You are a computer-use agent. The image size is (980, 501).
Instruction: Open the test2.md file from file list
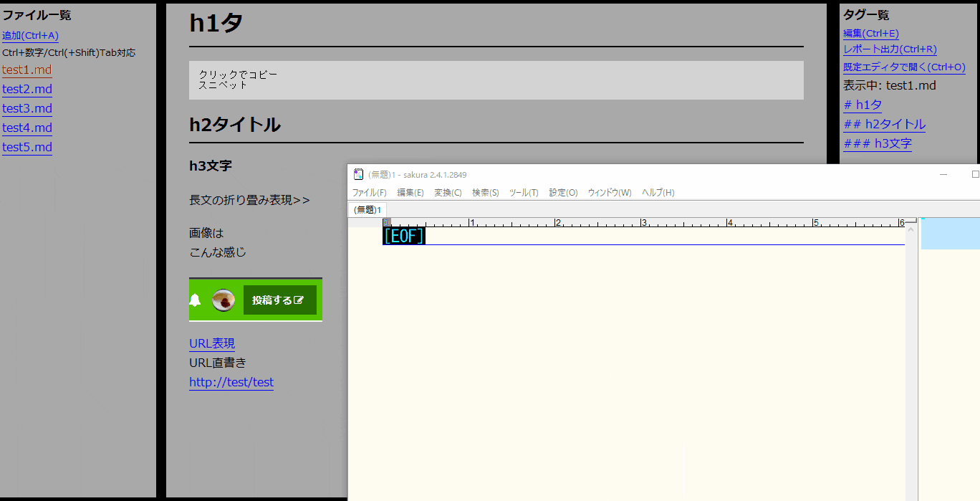click(26, 89)
